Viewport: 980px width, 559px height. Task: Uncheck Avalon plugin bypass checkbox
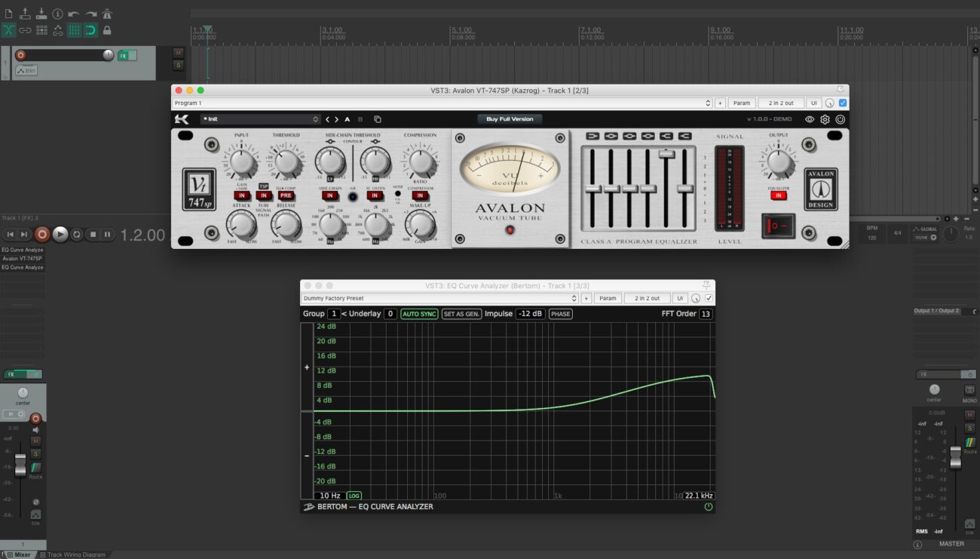pos(843,103)
